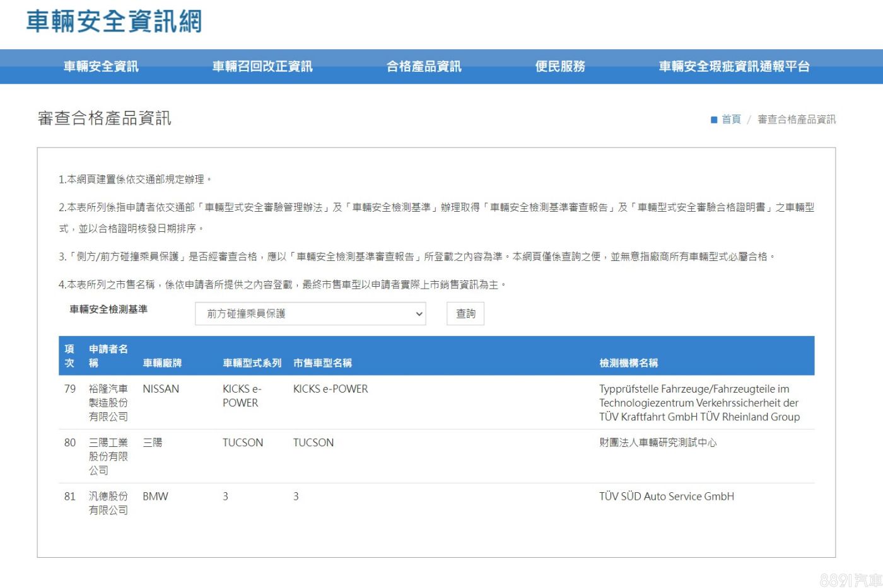Select the 合格產品資訊 navigation tab

tap(424, 66)
